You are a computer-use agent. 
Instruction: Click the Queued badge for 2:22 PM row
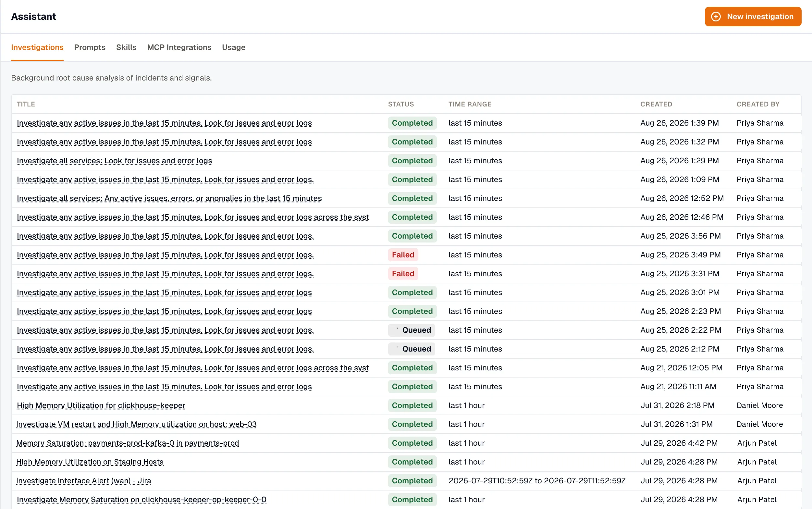[x=412, y=330]
